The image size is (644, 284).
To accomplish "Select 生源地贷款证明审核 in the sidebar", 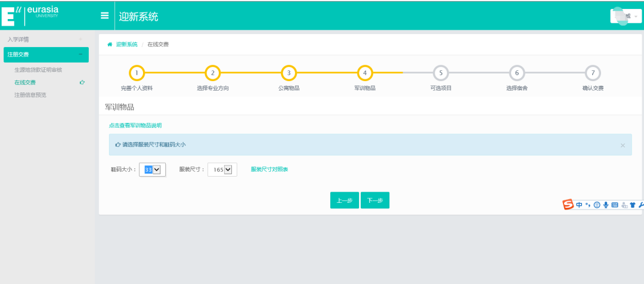I will pyautogui.click(x=38, y=70).
